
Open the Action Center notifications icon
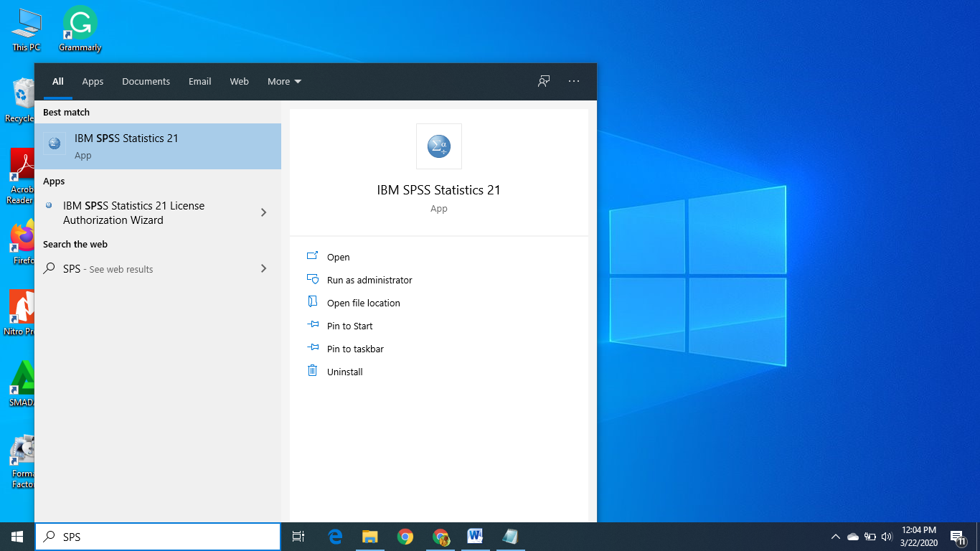point(958,537)
